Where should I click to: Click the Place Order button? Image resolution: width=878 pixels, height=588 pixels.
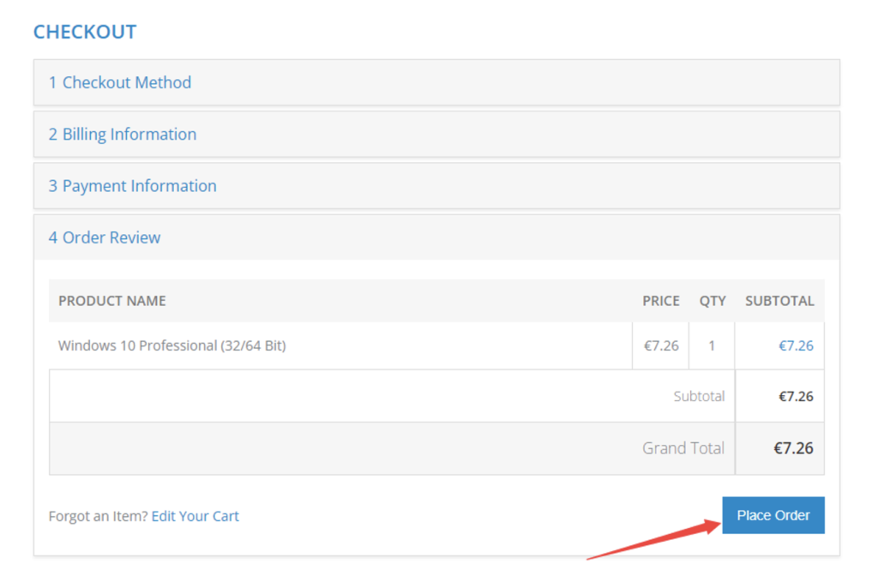click(x=773, y=515)
